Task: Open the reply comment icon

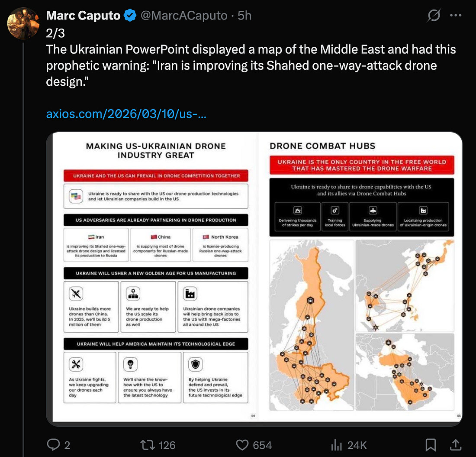Action: pyautogui.click(x=53, y=444)
